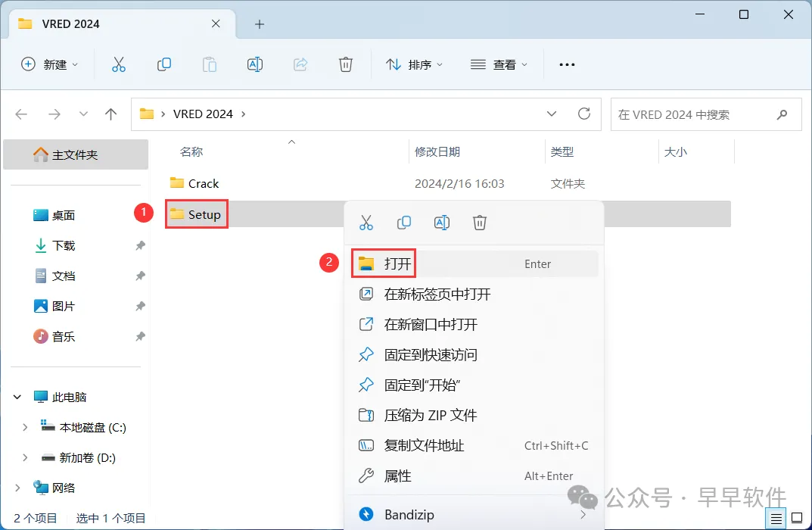This screenshot has width=812, height=530.
Task: Expand the Bandizip submenu arrow
Action: pyautogui.click(x=583, y=514)
